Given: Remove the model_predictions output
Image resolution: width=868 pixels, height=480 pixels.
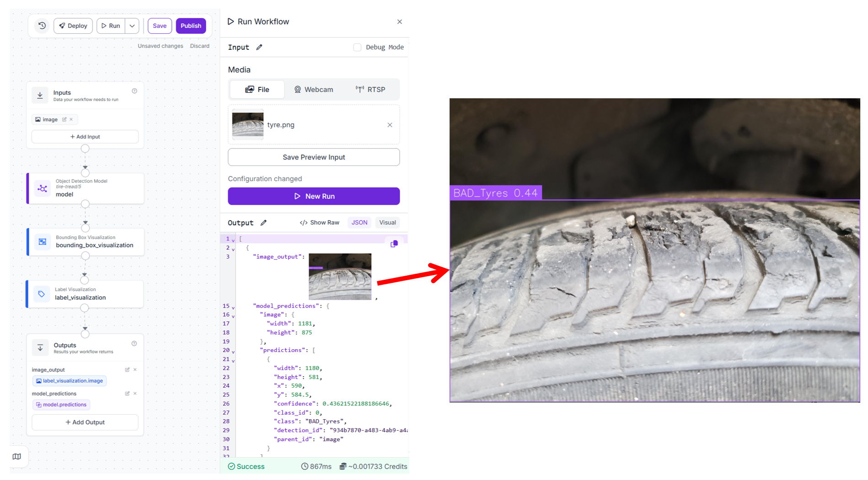Looking at the screenshot, I should [x=135, y=394].
